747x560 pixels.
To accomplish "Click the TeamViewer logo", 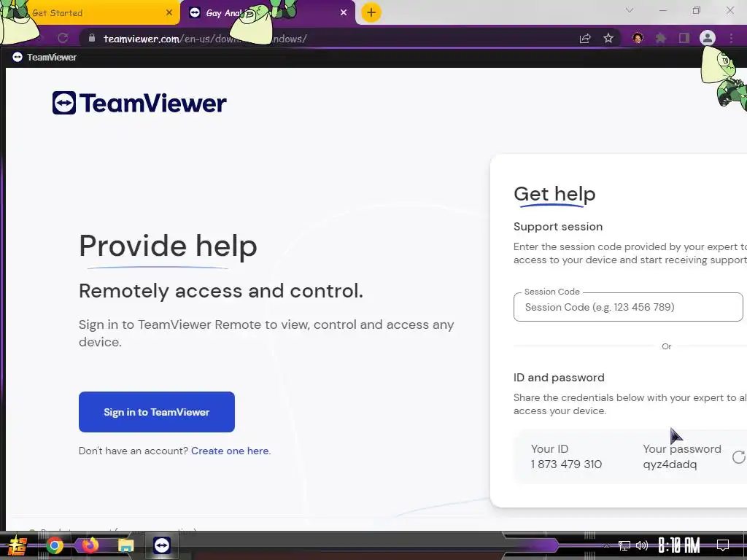I will [139, 103].
